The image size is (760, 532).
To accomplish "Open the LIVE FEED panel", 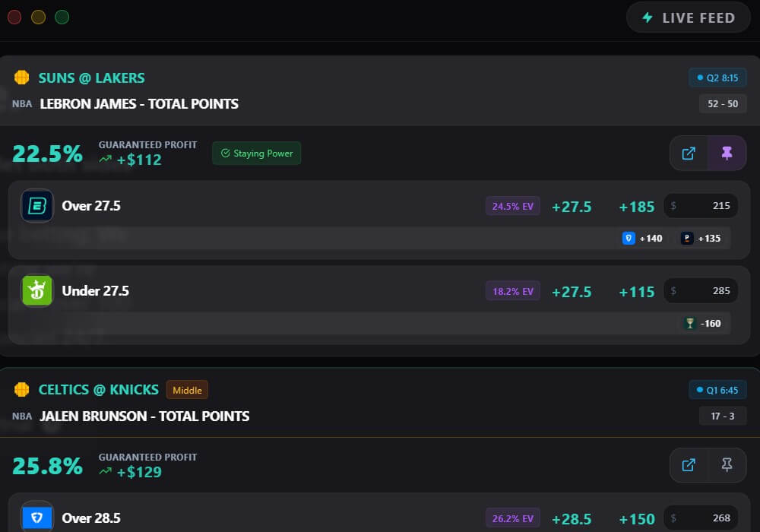I will [x=688, y=17].
